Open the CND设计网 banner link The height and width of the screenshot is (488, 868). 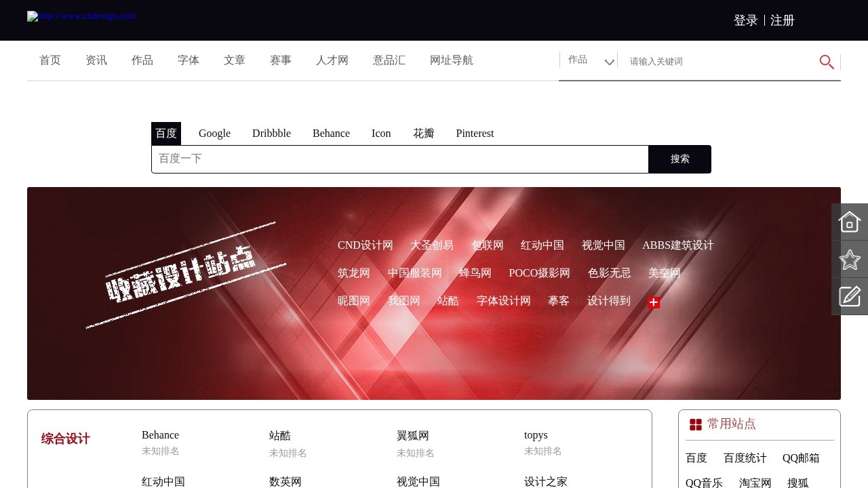coord(365,245)
